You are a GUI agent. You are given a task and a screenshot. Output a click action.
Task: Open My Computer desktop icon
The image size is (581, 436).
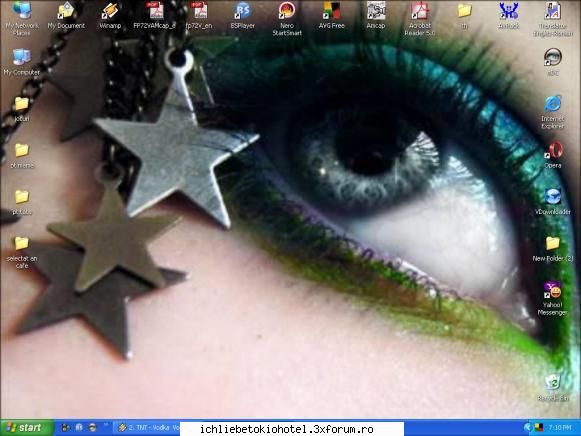click(21, 62)
